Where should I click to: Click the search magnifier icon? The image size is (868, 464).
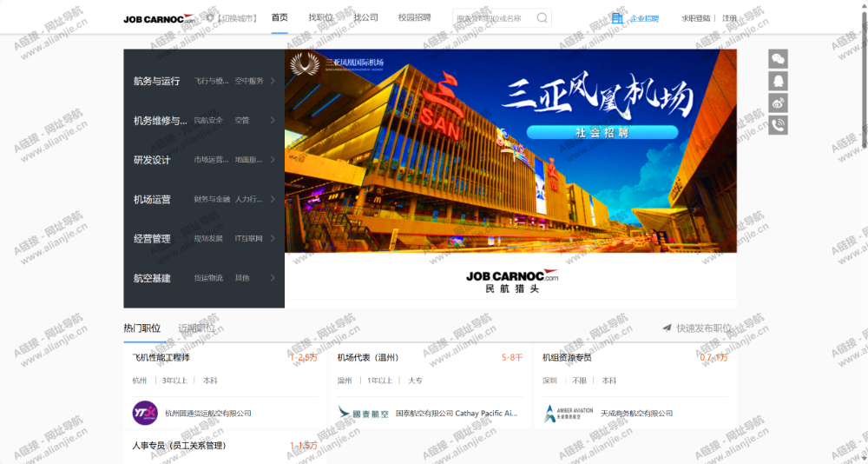(x=542, y=17)
